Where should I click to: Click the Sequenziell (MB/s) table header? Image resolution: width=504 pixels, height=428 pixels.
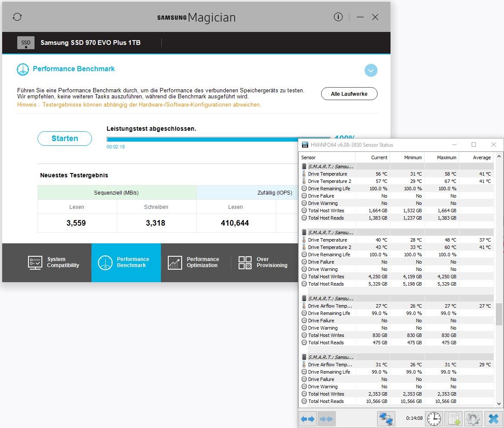117,193
